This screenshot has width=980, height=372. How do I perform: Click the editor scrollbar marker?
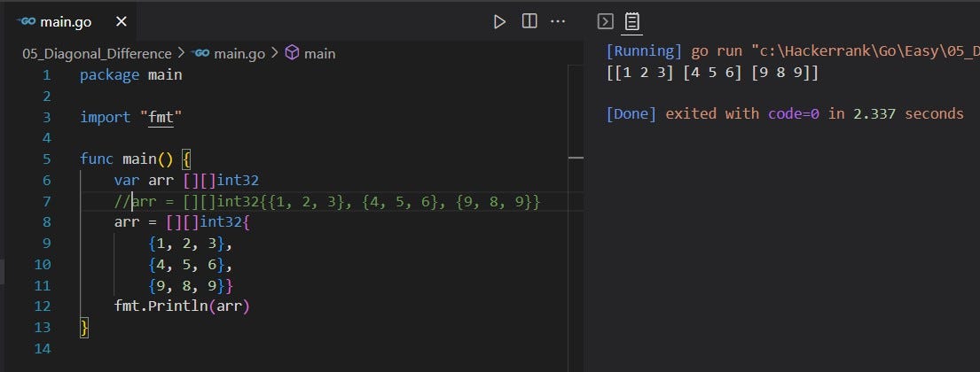(x=576, y=158)
